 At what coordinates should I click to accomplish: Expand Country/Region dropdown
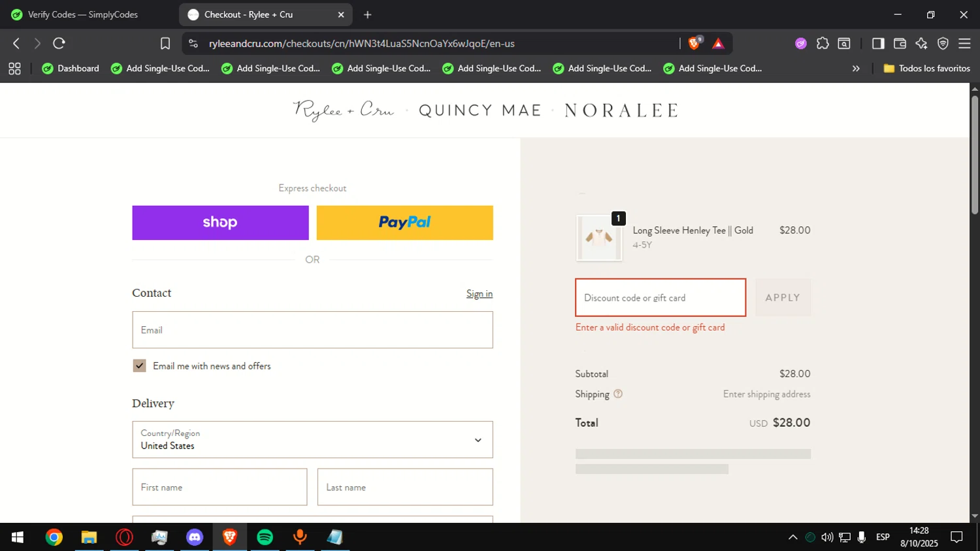tap(312, 439)
